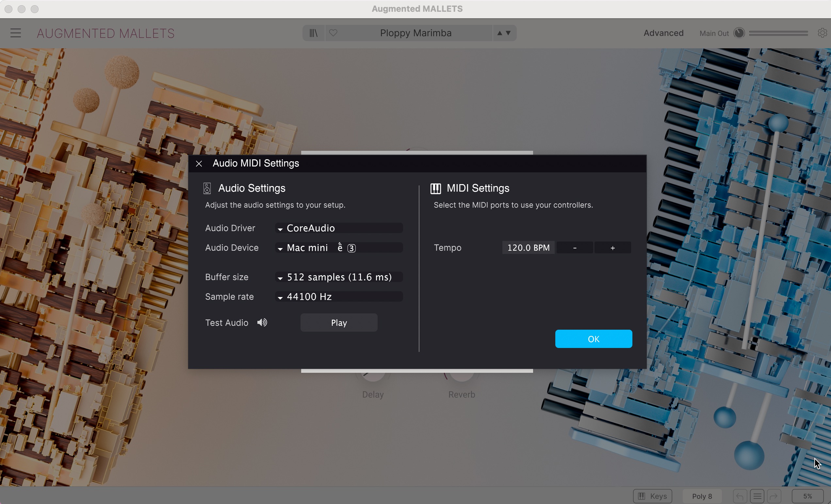Click the MIDI Settings keyboard icon
Screen dimensions: 831x504
click(436, 188)
